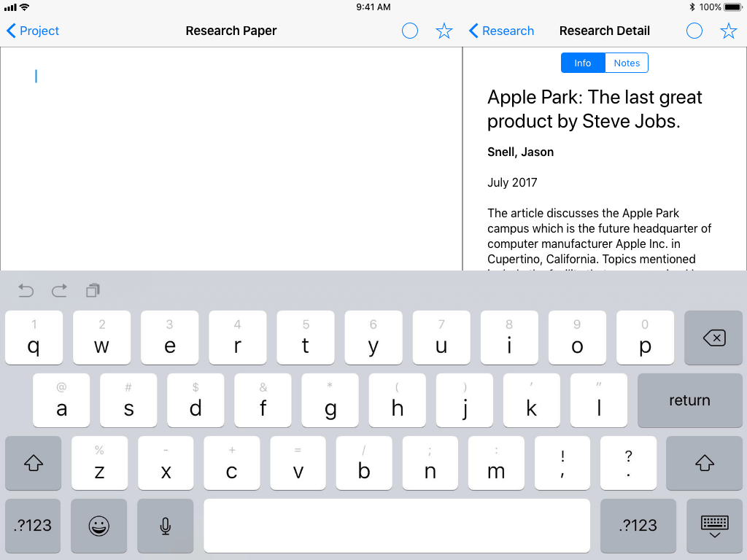Tap the n key

[430, 463]
